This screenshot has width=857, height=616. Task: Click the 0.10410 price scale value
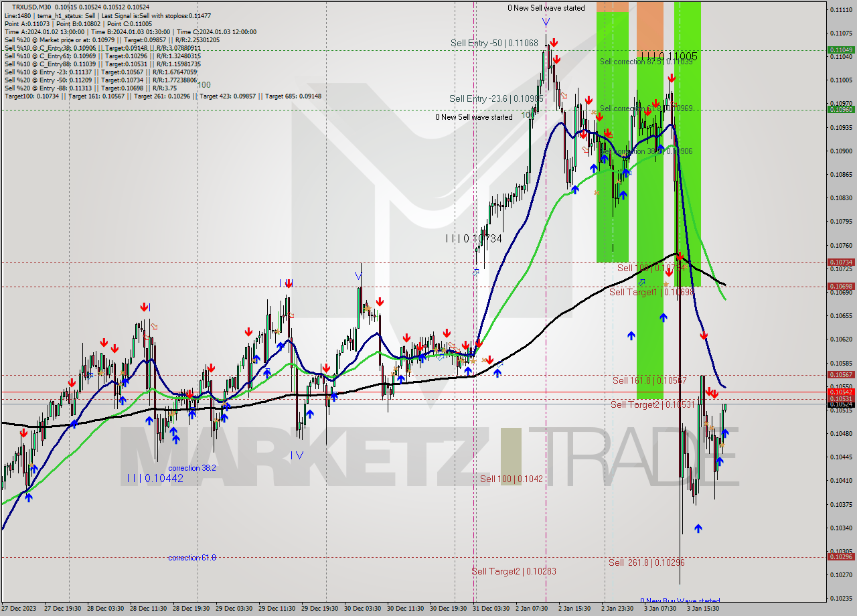[x=841, y=481]
